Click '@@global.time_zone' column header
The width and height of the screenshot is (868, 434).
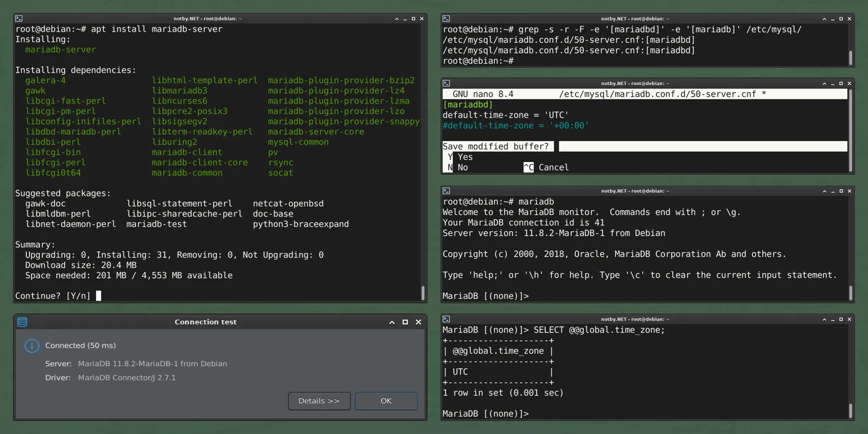[x=498, y=351]
